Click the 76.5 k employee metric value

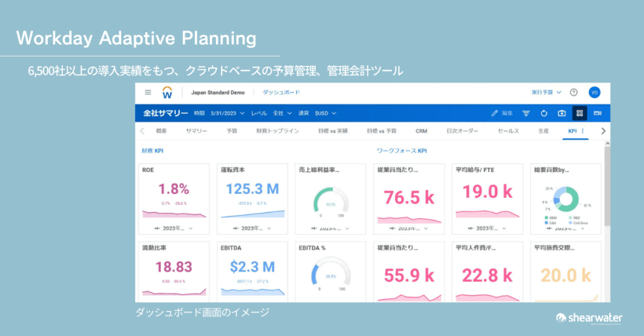409,197
